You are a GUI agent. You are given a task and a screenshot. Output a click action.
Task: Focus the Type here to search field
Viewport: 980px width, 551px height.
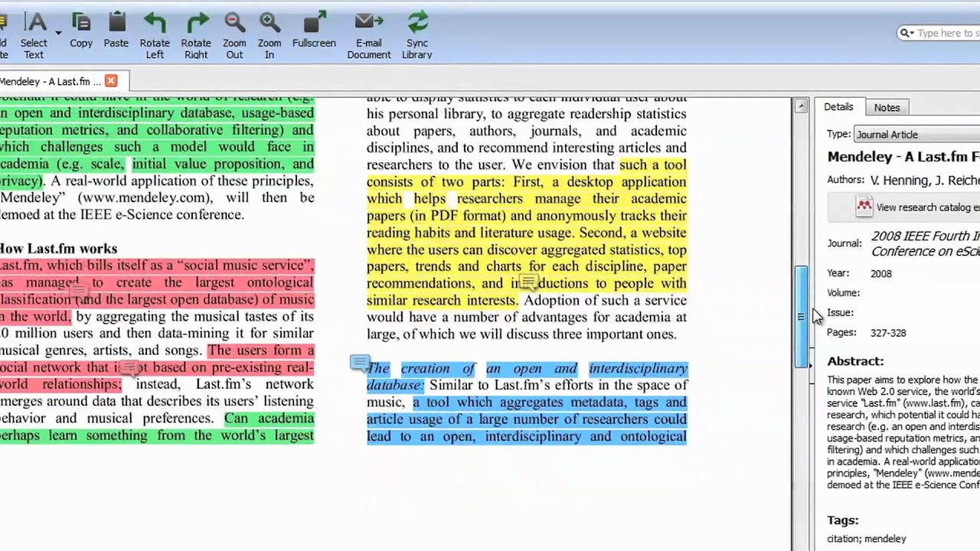pos(948,33)
